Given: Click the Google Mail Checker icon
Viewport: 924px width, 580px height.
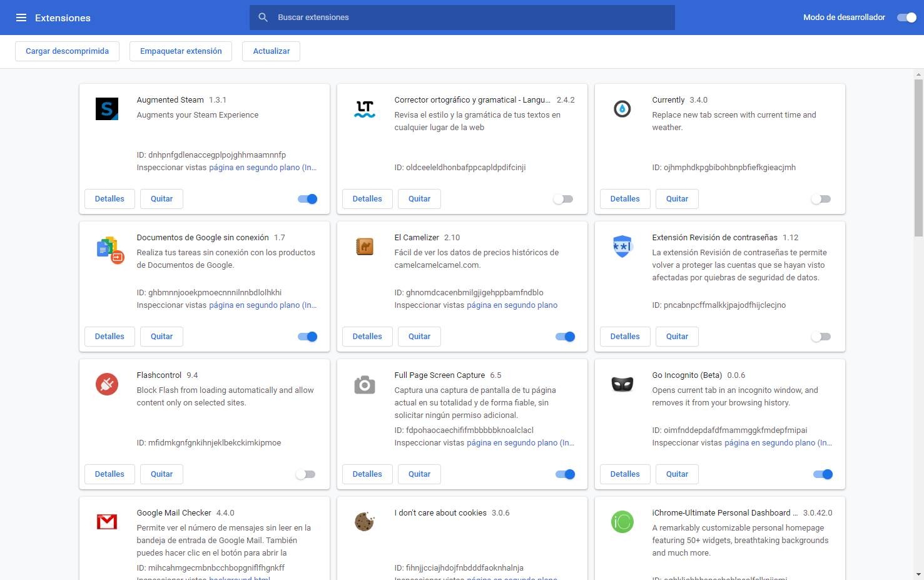Looking at the screenshot, I should click(107, 521).
